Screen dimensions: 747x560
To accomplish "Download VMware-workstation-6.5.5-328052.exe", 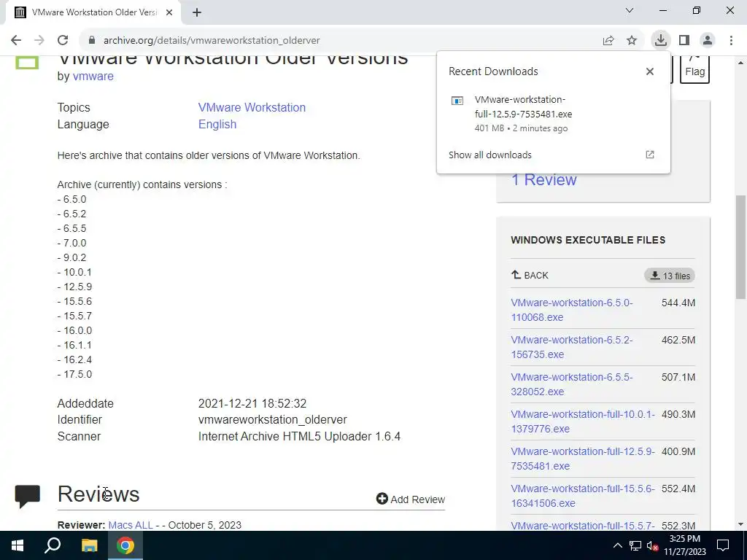I will (572, 384).
